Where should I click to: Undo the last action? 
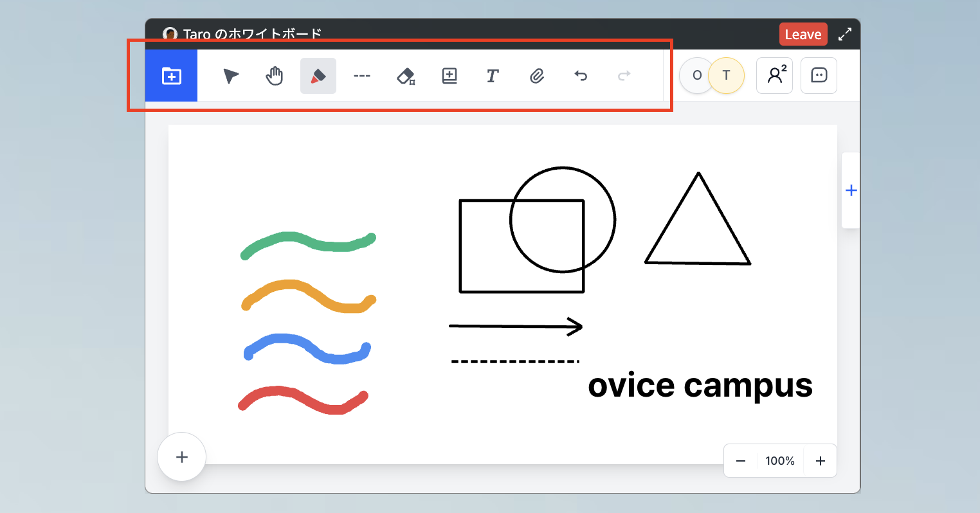(581, 76)
